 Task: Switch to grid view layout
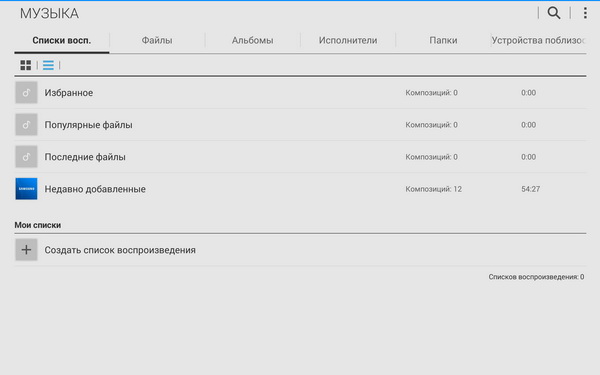26,65
